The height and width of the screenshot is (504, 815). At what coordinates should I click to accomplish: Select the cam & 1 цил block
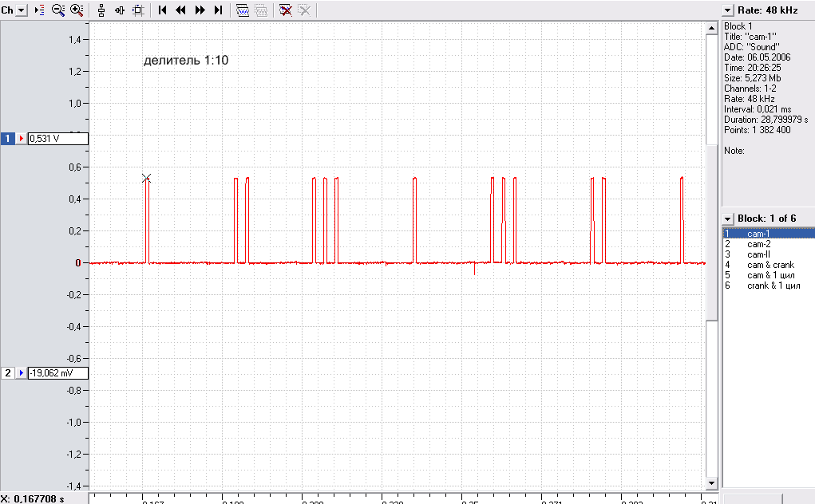point(768,275)
